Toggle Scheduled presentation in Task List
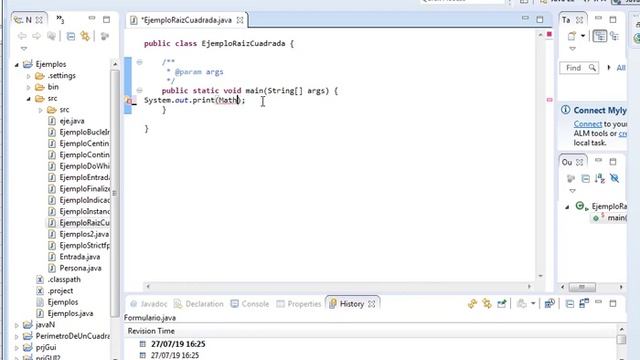 click(615, 36)
